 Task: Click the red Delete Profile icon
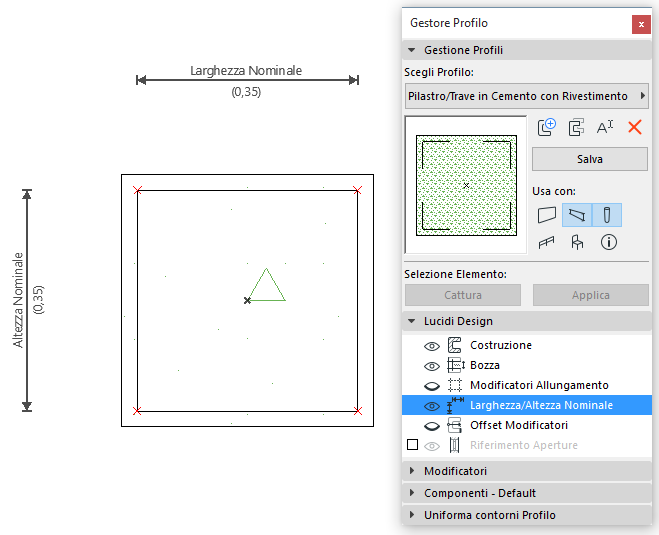635,127
